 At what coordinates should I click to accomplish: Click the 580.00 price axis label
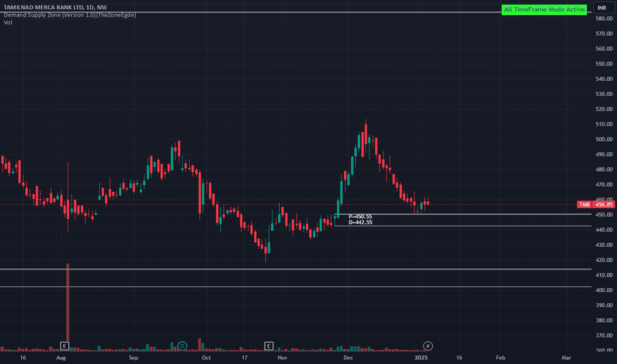[x=604, y=19]
